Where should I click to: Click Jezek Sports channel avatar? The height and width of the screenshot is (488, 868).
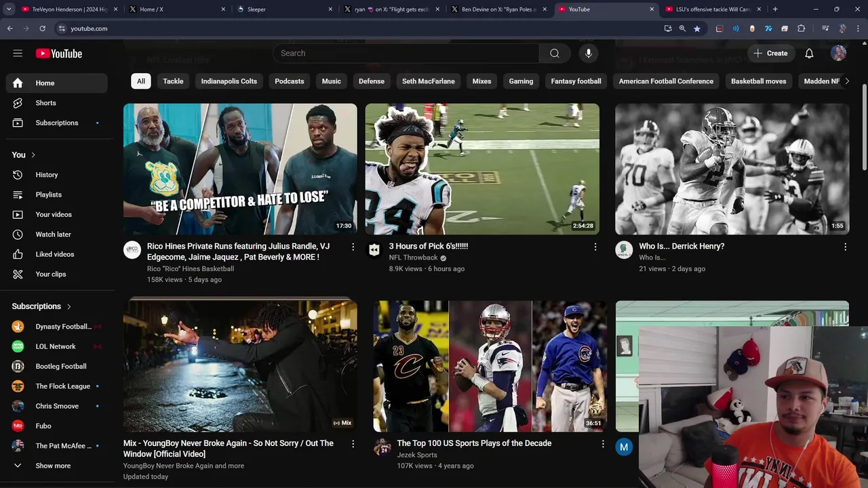click(x=382, y=447)
